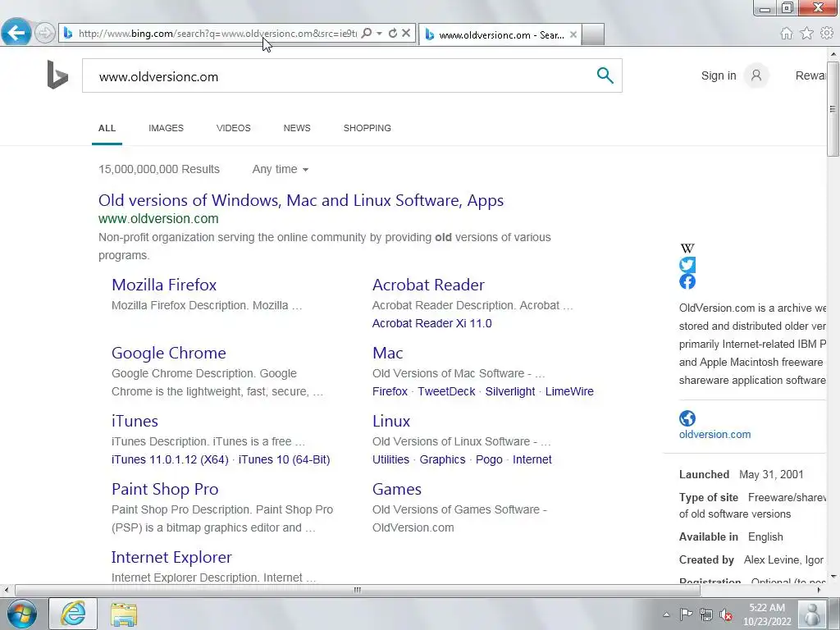Click the vertical page scrollbar thumb

(x=833, y=108)
